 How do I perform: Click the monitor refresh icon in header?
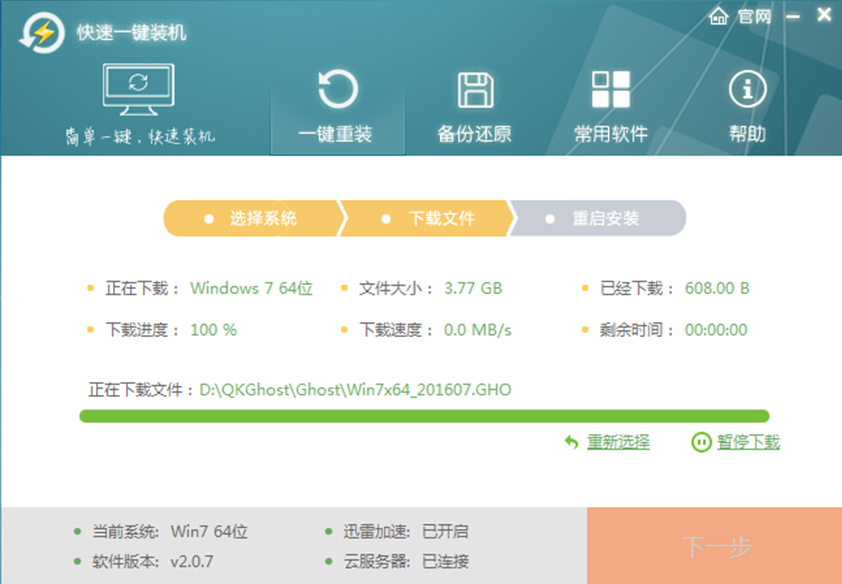pyautogui.click(x=138, y=87)
